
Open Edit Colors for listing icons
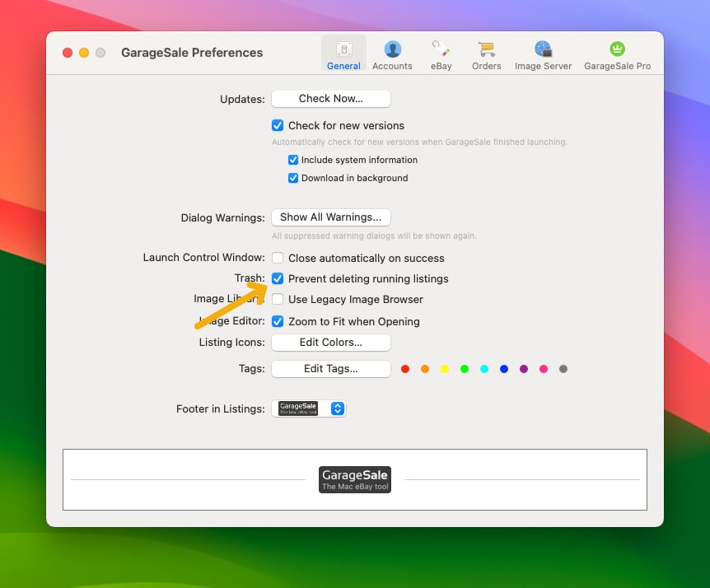point(331,343)
